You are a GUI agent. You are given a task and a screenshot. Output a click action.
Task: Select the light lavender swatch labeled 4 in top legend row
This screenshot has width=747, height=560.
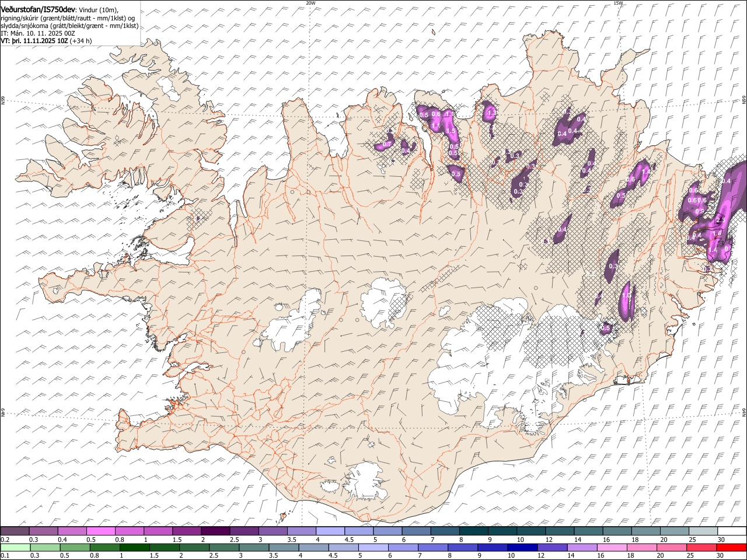click(330, 531)
